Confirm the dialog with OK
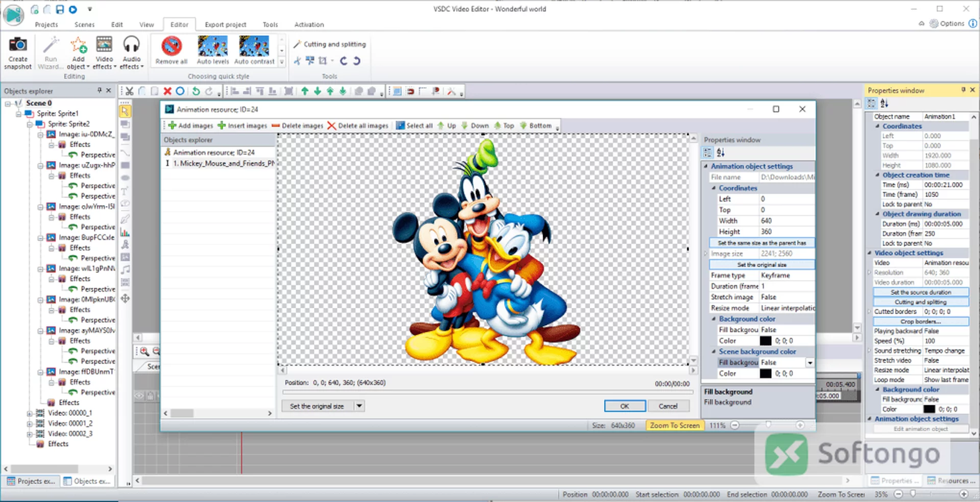The image size is (980, 502). pos(625,406)
